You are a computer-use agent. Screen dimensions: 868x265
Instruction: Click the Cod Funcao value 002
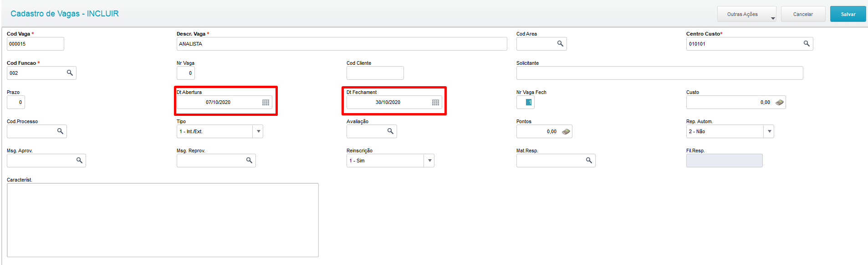14,73
